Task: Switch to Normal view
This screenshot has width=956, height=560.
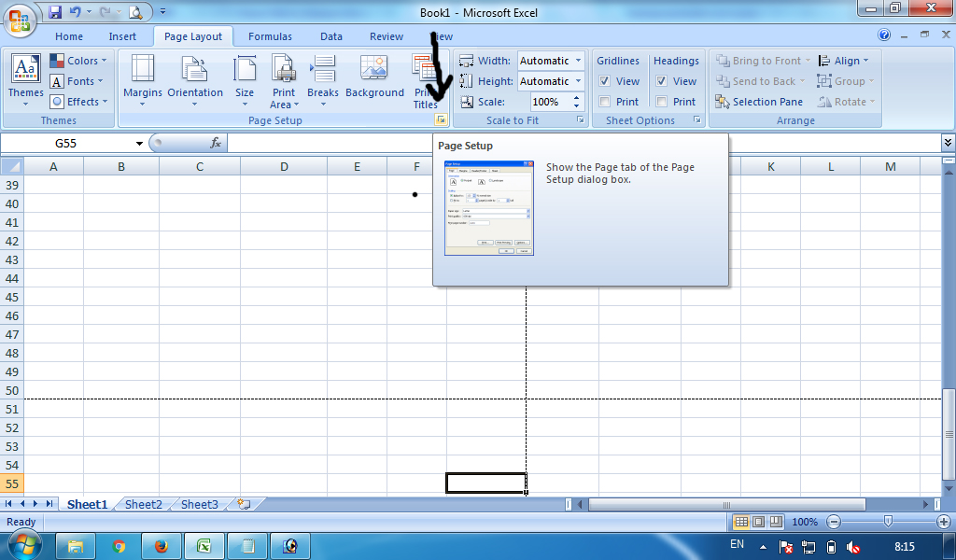Action: [741, 522]
